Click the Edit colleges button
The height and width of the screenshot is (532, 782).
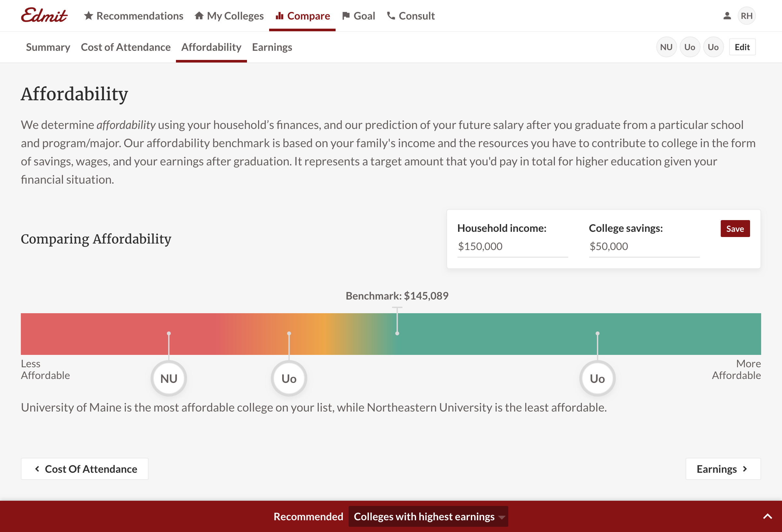pos(742,47)
